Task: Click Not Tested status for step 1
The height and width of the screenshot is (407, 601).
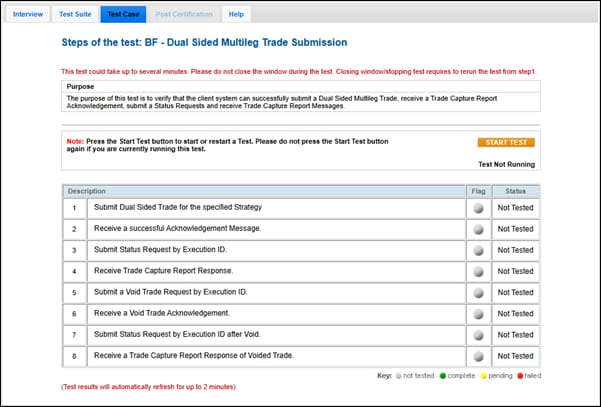Action: 515,208
